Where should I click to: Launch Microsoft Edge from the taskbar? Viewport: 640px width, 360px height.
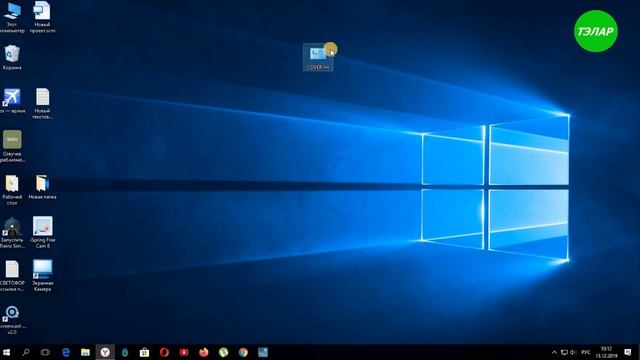[65, 352]
